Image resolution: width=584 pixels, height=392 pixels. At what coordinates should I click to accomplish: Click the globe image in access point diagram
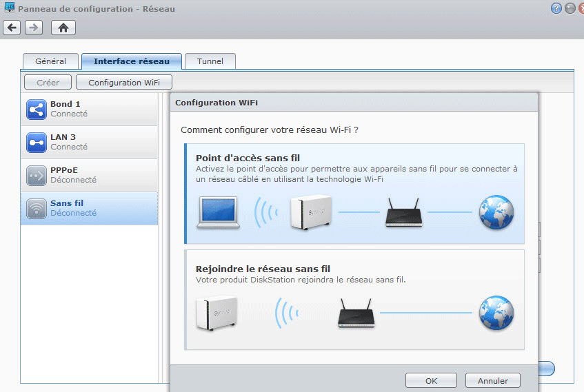point(496,212)
